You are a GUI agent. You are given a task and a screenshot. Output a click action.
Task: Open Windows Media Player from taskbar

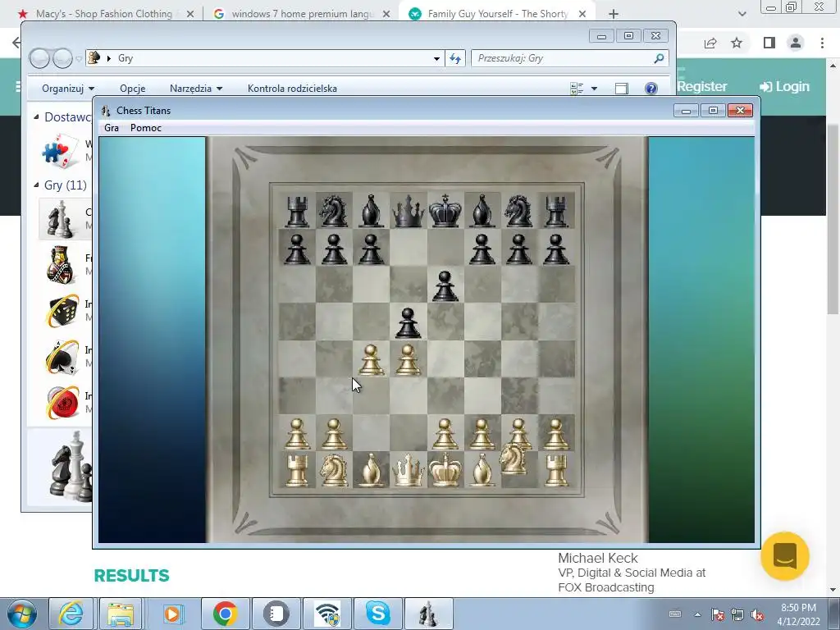[172, 614]
